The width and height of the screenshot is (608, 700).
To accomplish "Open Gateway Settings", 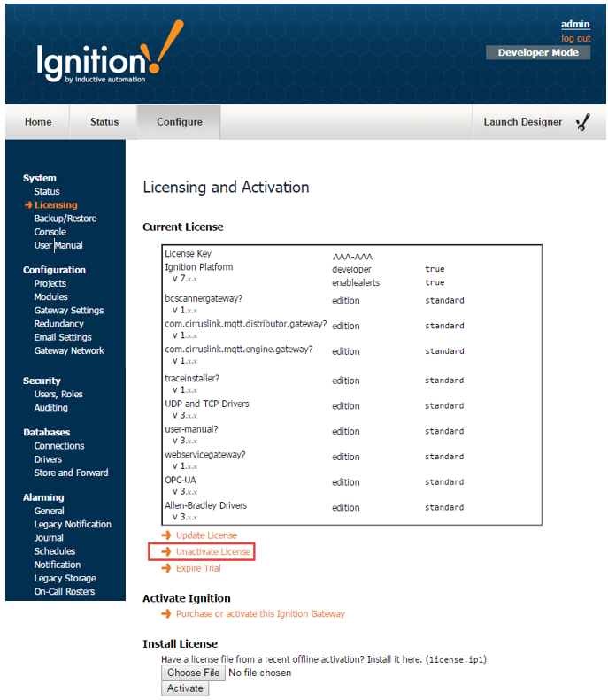I will pyautogui.click(x=69, y=311).
